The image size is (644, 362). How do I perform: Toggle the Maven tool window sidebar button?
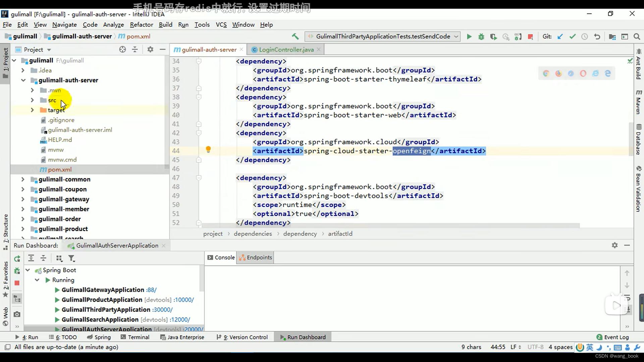(639, 102)
